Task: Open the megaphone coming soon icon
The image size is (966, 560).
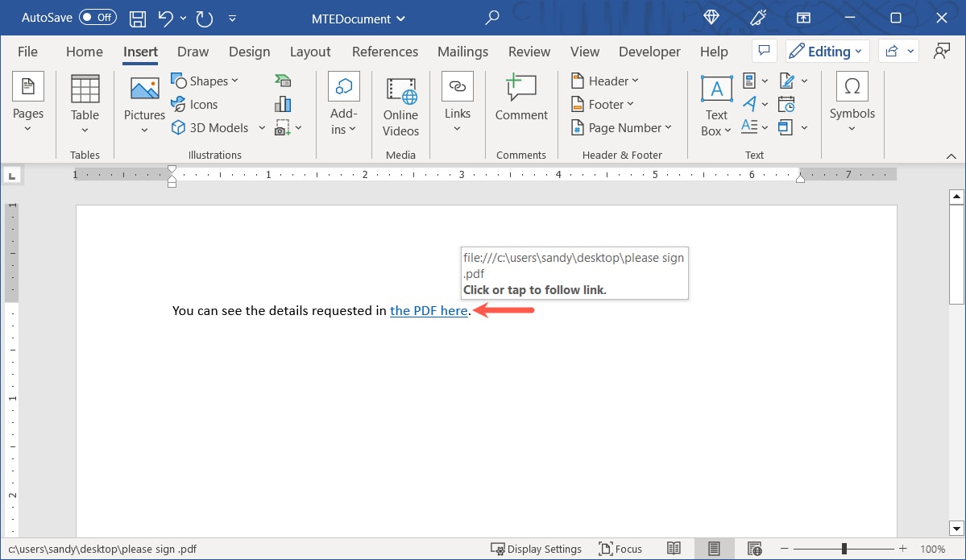Action: tap(758, 18)
